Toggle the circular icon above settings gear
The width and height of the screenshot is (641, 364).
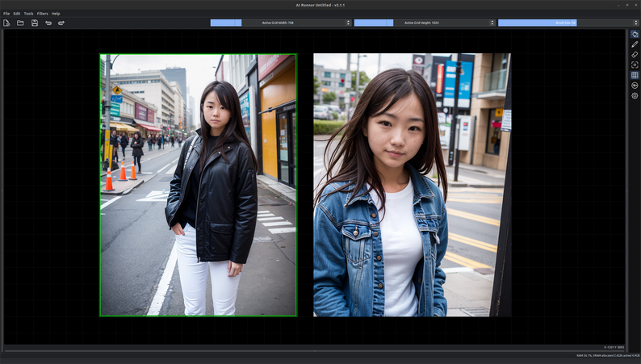coord(635,86)
